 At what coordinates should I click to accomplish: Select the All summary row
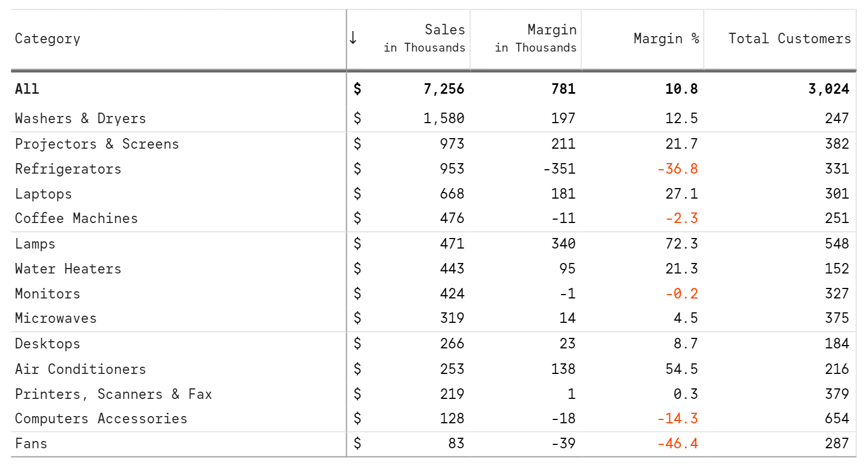tap(434, 89)
